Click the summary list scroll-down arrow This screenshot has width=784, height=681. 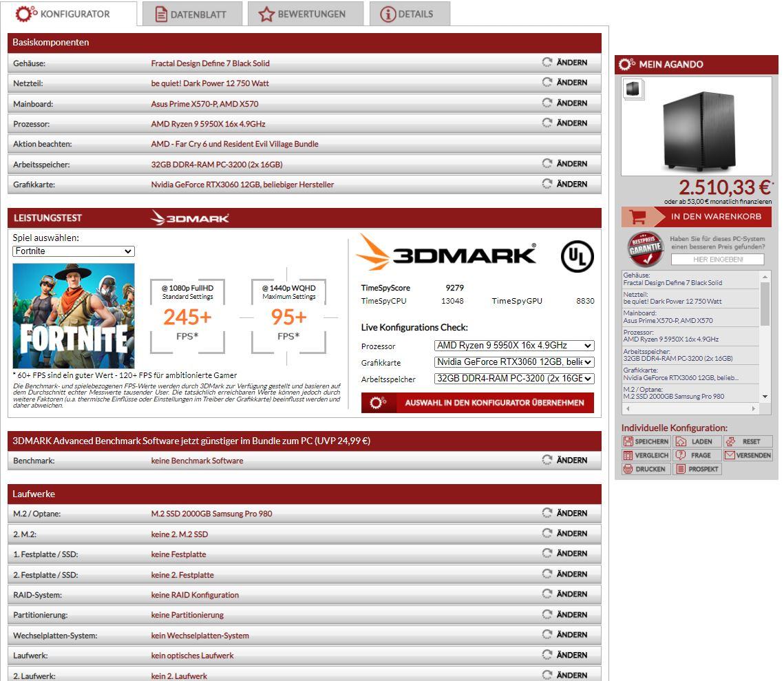click(x=765, y=397)
